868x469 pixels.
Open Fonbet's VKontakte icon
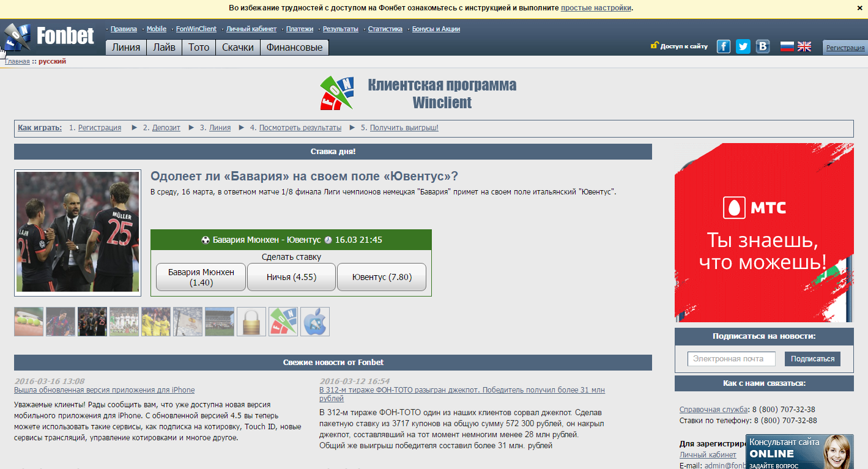pos(763,46)
